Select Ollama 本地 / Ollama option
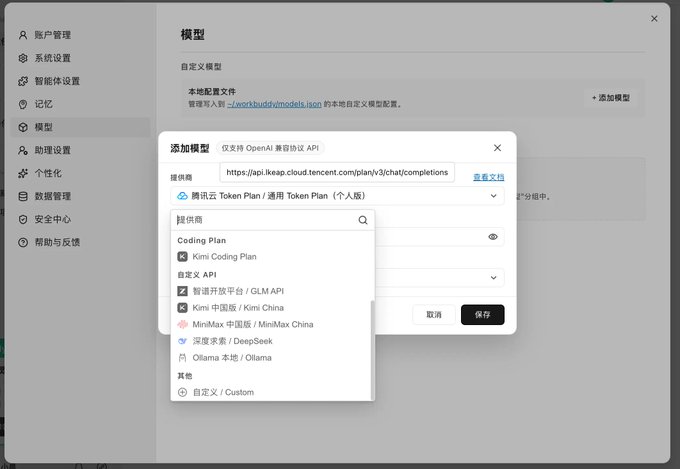This screenshot has width=680, height=469. [x=271, y=357]
